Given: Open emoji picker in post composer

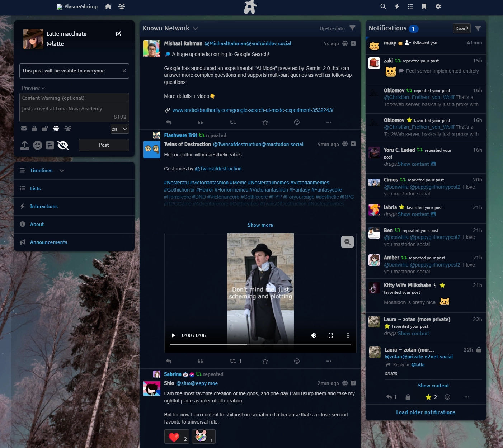Looking at the screenshot, I should click(x=38, y=145).
